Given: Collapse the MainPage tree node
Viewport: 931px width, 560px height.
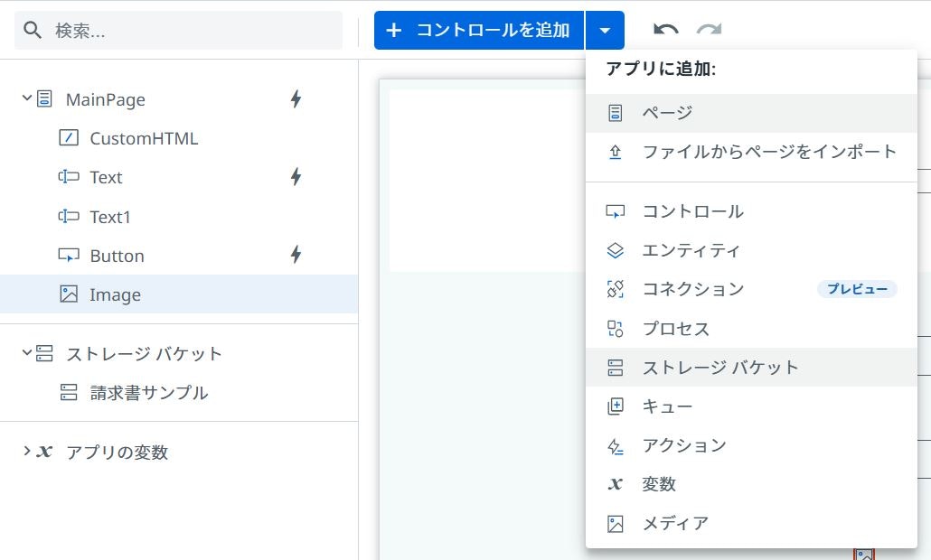Looking at the screenshot, I should 26,99.
